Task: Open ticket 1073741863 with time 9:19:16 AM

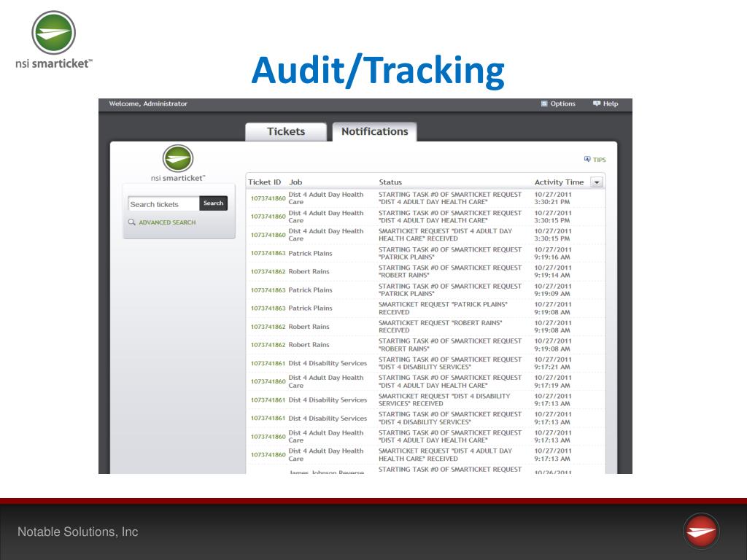Action: (268, 253)
